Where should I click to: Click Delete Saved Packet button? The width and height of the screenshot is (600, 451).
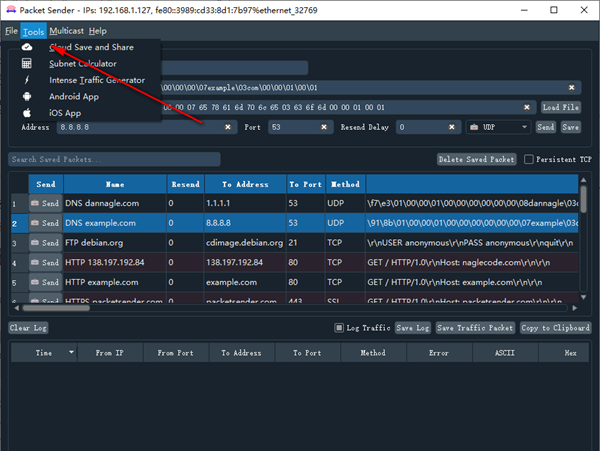point(476,160)
